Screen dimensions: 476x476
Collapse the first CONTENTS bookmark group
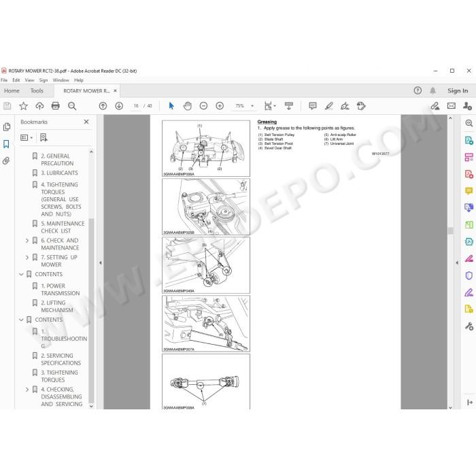coord(21,275)
